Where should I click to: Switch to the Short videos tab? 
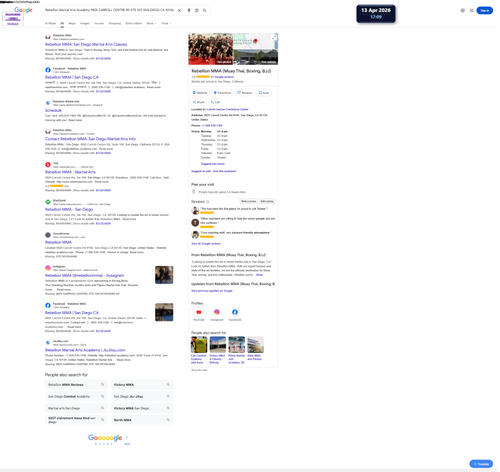(x=134, y=24)
